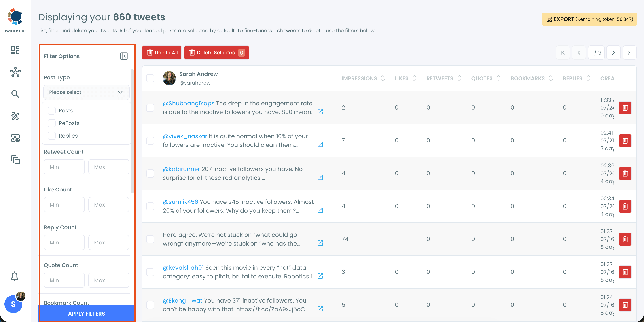Viewport: 644px width, 322px height.
Task: Open the dashboard icon in sidebar
Action: pyautogui.click(x=15, y=50)
